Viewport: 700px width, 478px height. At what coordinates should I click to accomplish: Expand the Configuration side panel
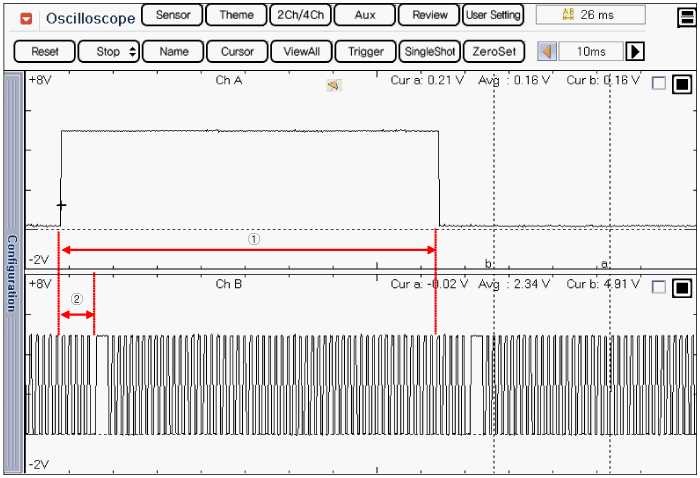coord(13,272)
